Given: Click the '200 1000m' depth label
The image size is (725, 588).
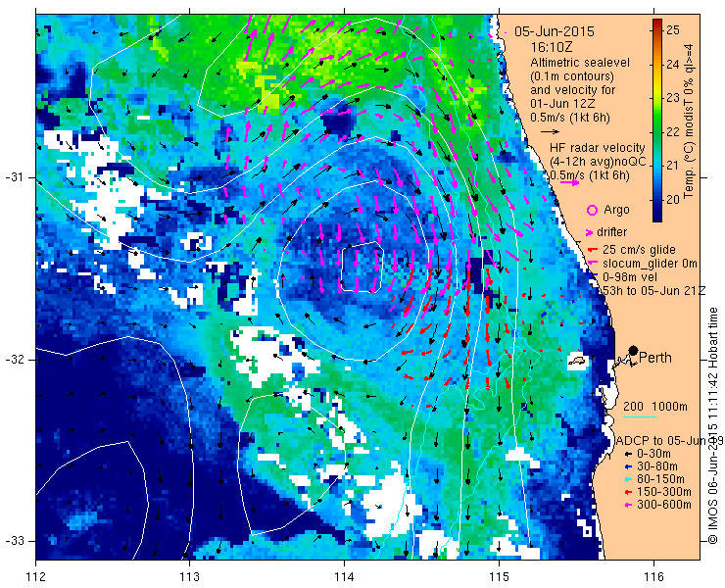Looking at the screenshot, I should tap(655, 407).
